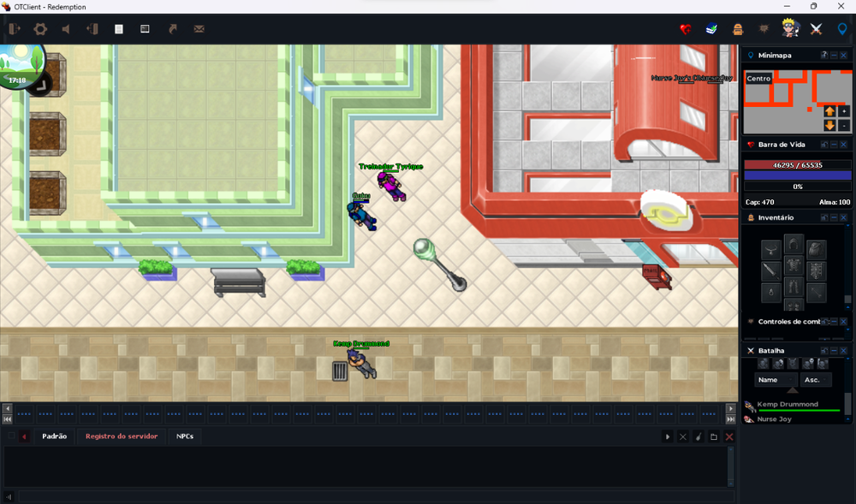Toggle the blue map pin minimap icon
This screenshot has width=856, height=504.
[841, 29]
